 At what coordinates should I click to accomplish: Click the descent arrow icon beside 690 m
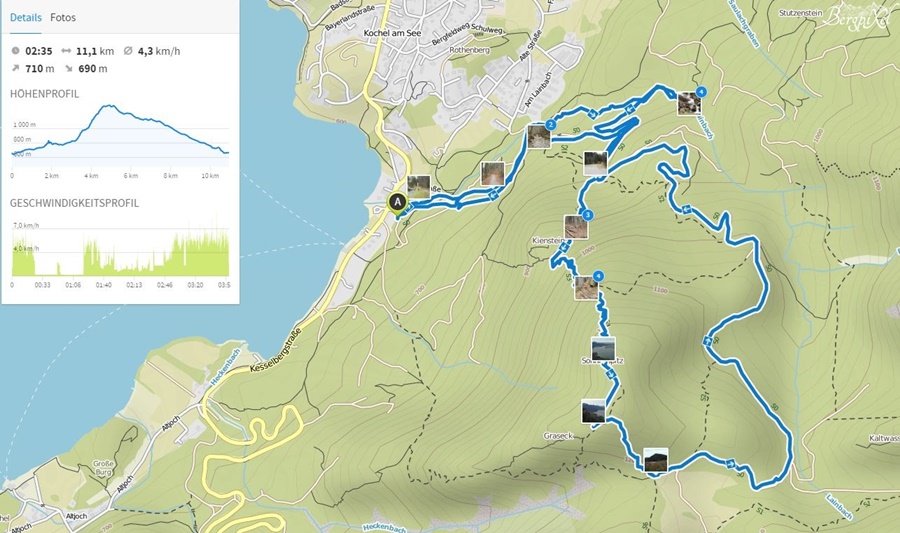pos(69,68)
